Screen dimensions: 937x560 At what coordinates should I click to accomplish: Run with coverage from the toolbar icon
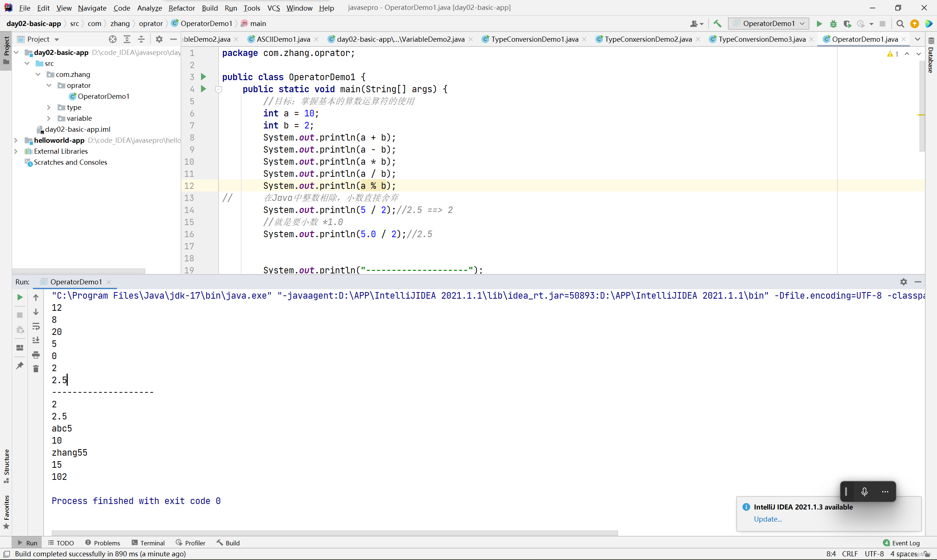848,24
